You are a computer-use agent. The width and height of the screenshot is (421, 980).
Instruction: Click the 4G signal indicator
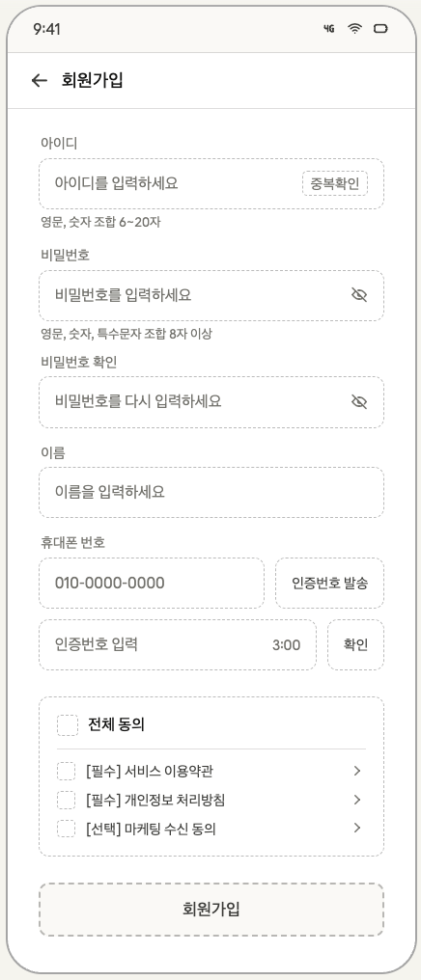(x=329, y=29)
